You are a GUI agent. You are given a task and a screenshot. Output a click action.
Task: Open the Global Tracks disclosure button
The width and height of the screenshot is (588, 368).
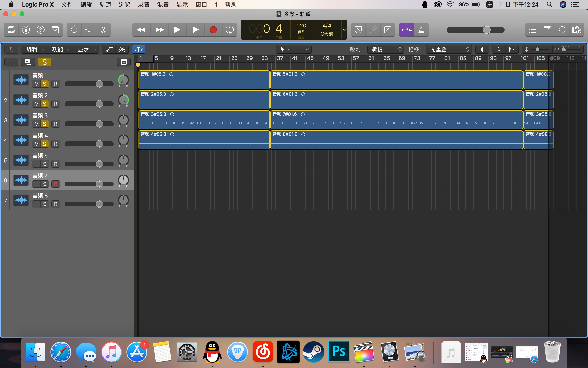tap(124, 62)
